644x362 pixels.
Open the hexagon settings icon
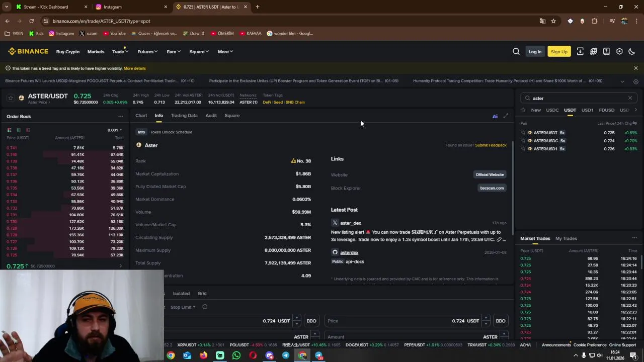tap(619, 51)
